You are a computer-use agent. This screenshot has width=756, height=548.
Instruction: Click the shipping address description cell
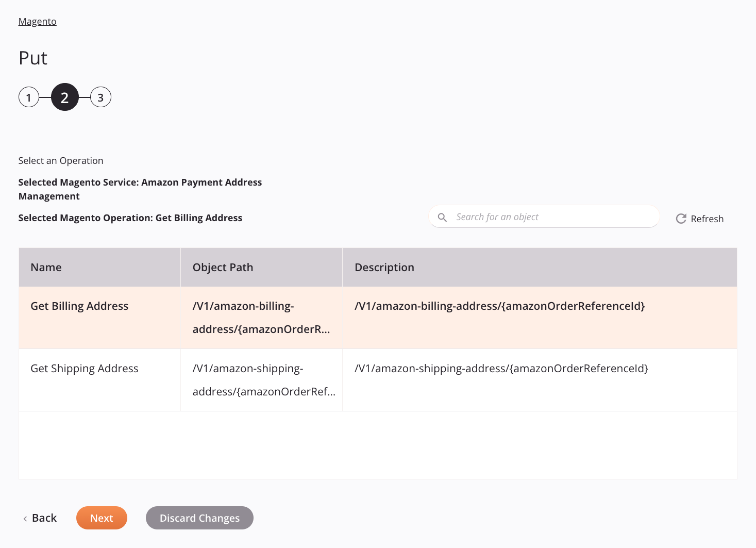(x=540, y=380)
